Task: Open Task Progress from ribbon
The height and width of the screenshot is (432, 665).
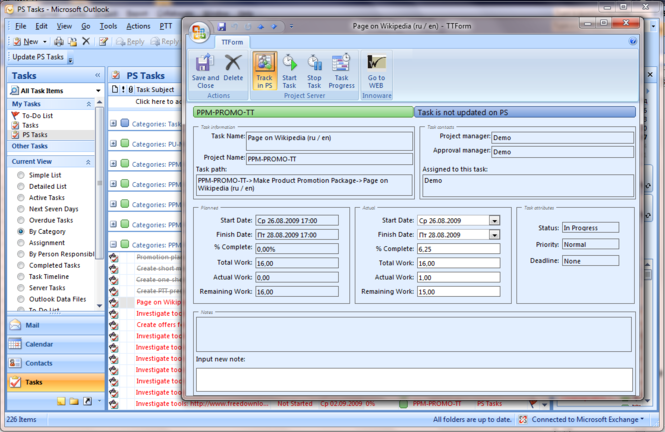Action: (341, 71)
